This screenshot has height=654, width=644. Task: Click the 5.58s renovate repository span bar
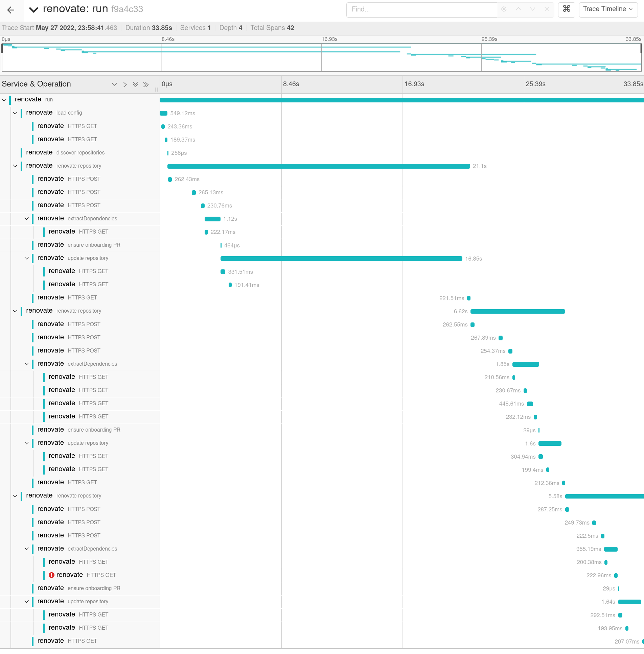pyautogui.click(x=604, y=496)
